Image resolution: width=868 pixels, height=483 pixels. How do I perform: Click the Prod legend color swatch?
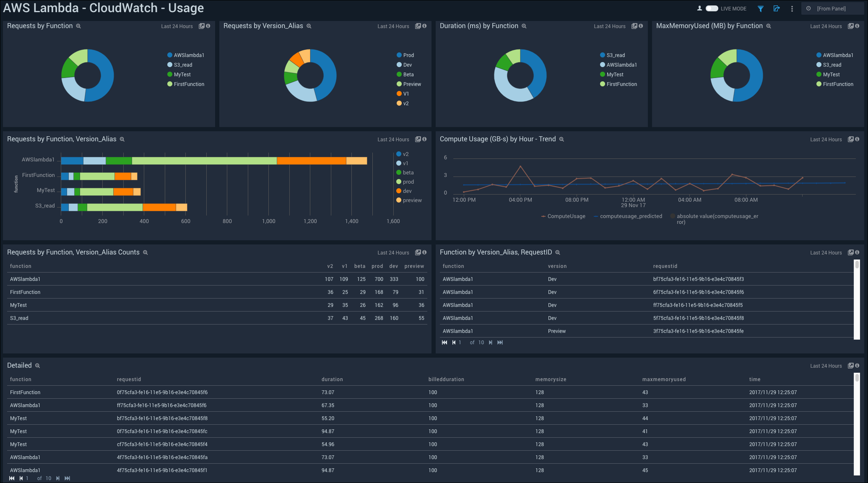click(x=399, y=55)
